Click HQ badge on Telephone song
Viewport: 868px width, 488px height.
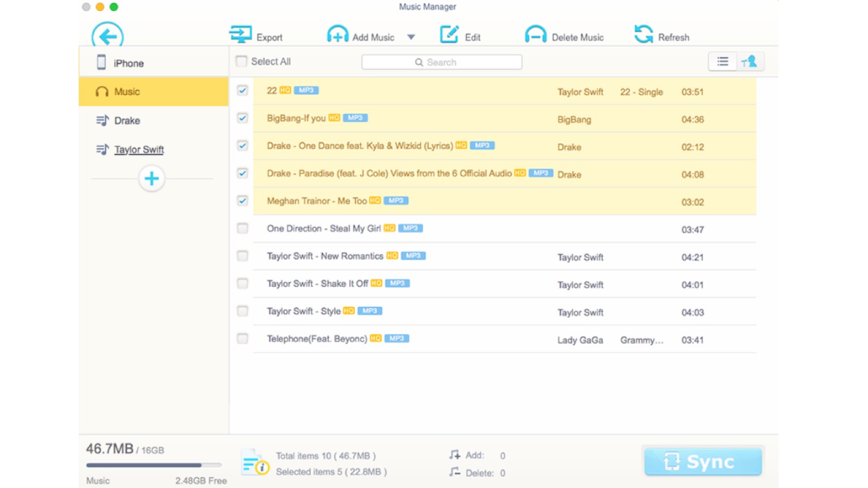375,338
